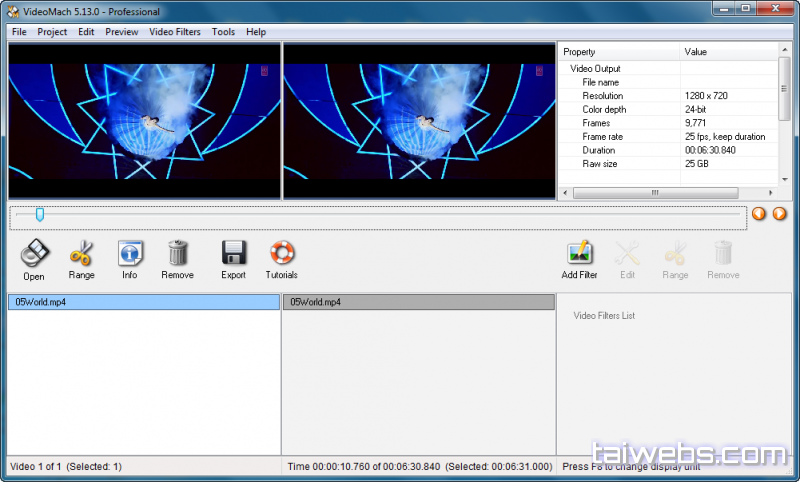The height and width of the screenshot is (482, 800).
Task: Step to next frame arrow button
Action: (x=779, y=213)
